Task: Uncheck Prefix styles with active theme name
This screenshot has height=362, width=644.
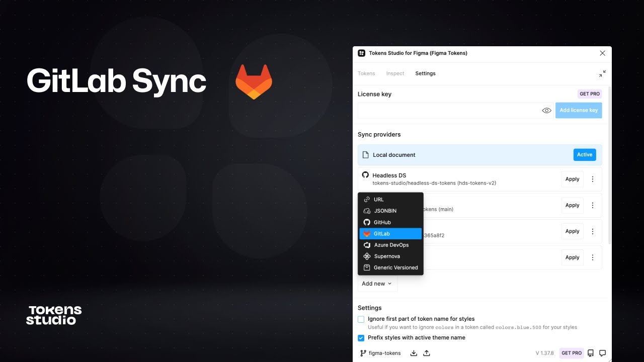Action: [361, 338]
